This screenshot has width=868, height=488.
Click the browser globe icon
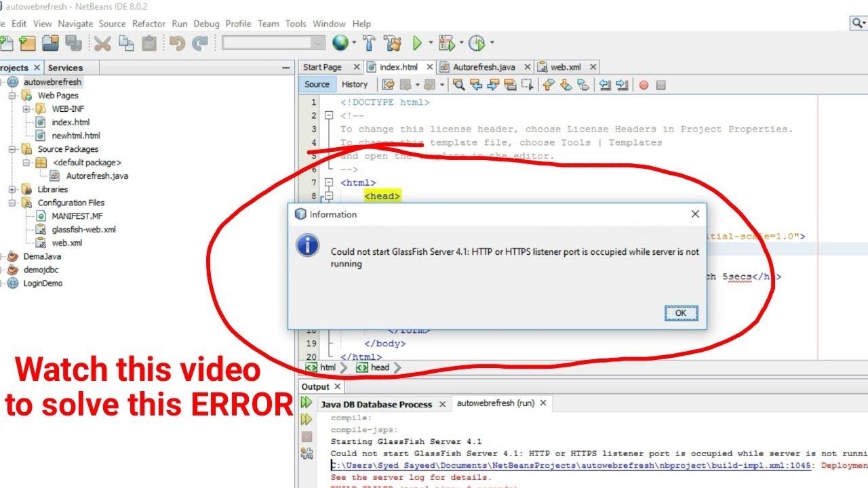[x=340, y=43]
